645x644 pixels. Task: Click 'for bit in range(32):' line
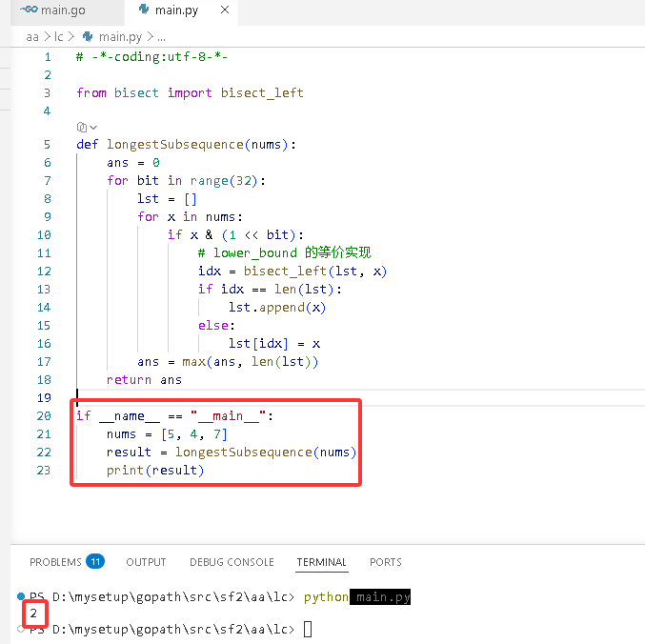point(186,181)
